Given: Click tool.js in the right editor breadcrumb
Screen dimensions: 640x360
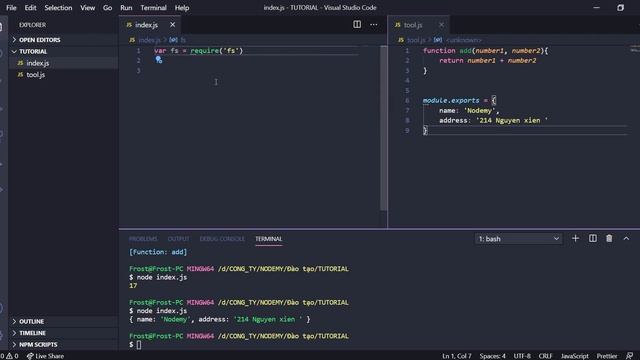Looking at the screenshot, I should click(416, 40).
